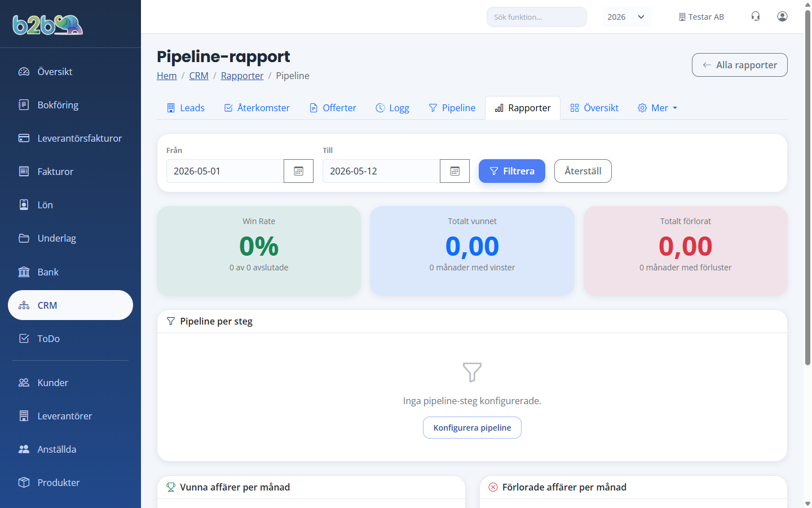Click the Bank building icon
This screenshot has width=812, height=508.
pyautogui.click(x=24, y=272)
